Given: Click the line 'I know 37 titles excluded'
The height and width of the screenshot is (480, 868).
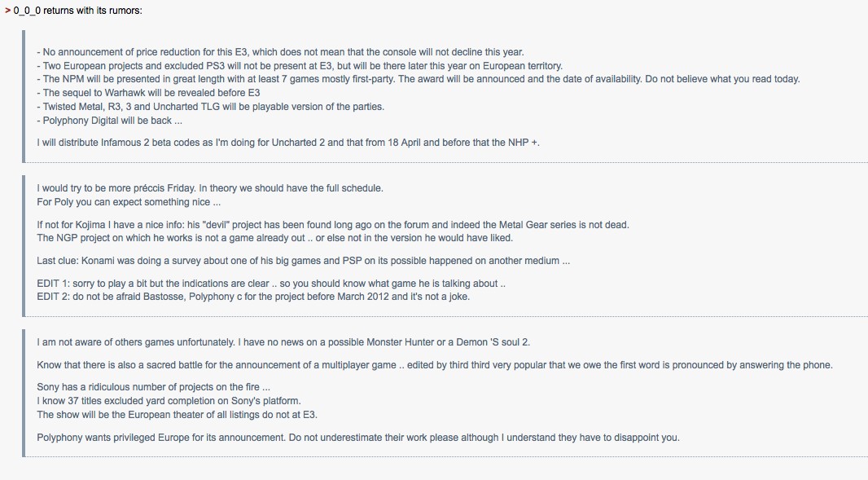Looking at the screenshot, I should (169, 401).
